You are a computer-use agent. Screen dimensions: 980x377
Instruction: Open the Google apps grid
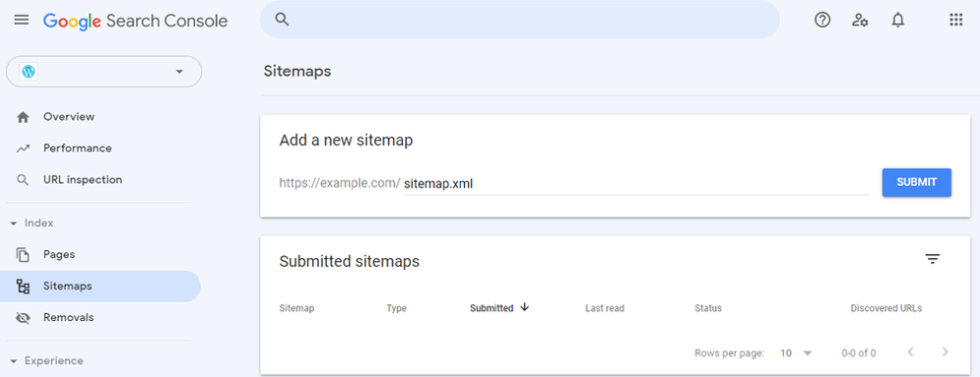tap(955, 20)
